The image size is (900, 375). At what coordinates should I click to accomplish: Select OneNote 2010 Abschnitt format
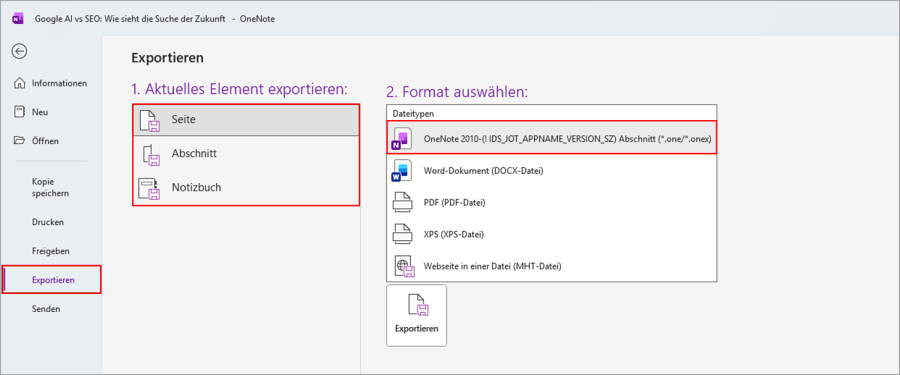(552, 138)
